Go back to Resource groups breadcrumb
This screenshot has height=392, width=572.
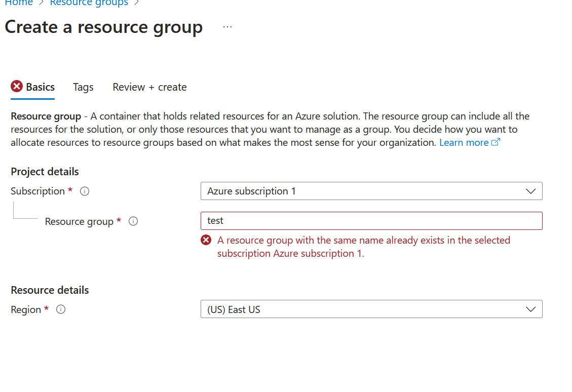click(89, 3)
